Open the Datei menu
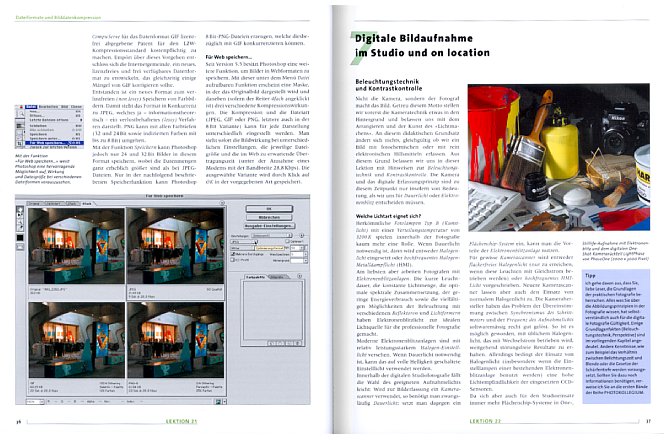 pos(31,107)
